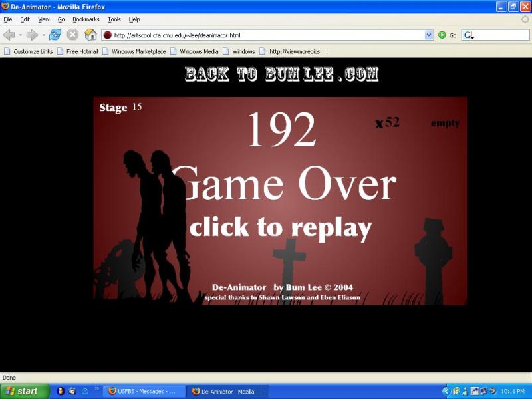Click the green Go button
Image resolution: width=532 pixels, height=399 pixels.
pos(448,35)
